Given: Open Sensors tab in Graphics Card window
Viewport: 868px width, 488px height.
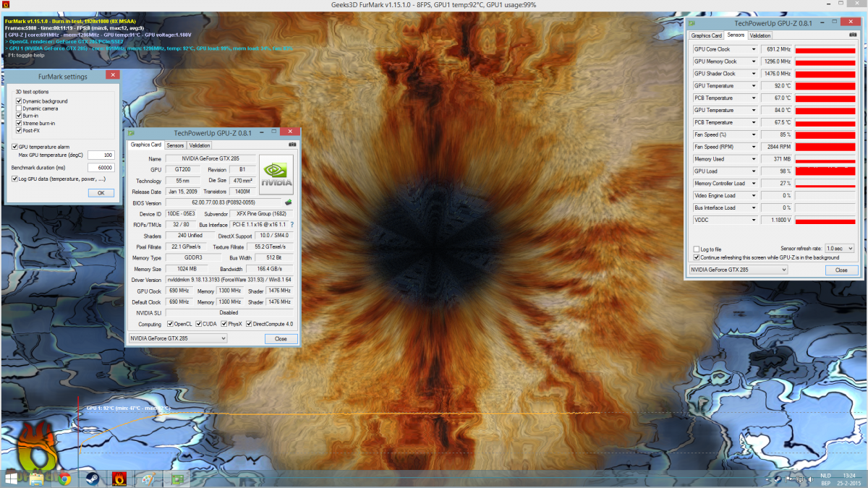Looking at the screenshot, I should pos(175,145).
